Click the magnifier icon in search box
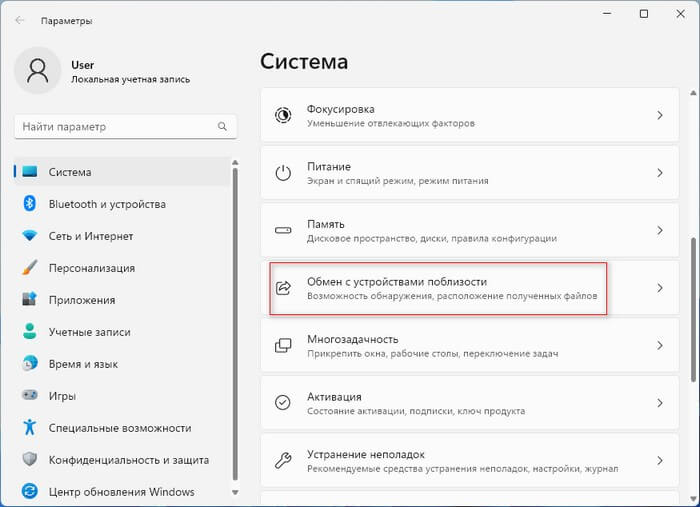 pos(222,126)
